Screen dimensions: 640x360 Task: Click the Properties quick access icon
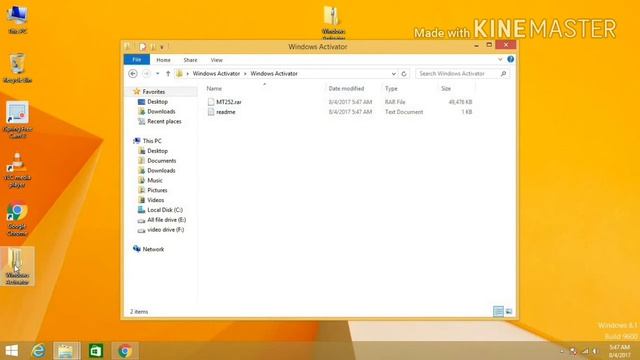142,47
